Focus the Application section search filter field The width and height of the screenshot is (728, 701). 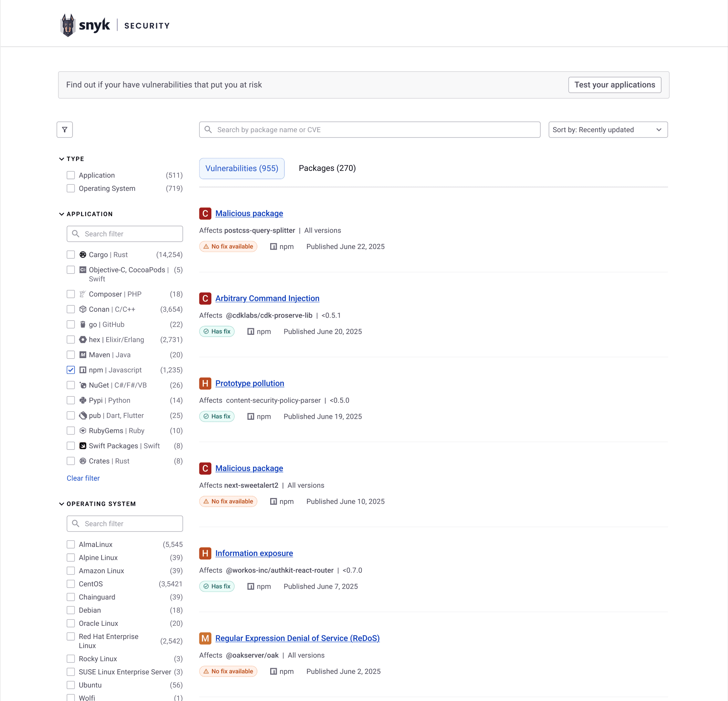(x=125, y=234)
